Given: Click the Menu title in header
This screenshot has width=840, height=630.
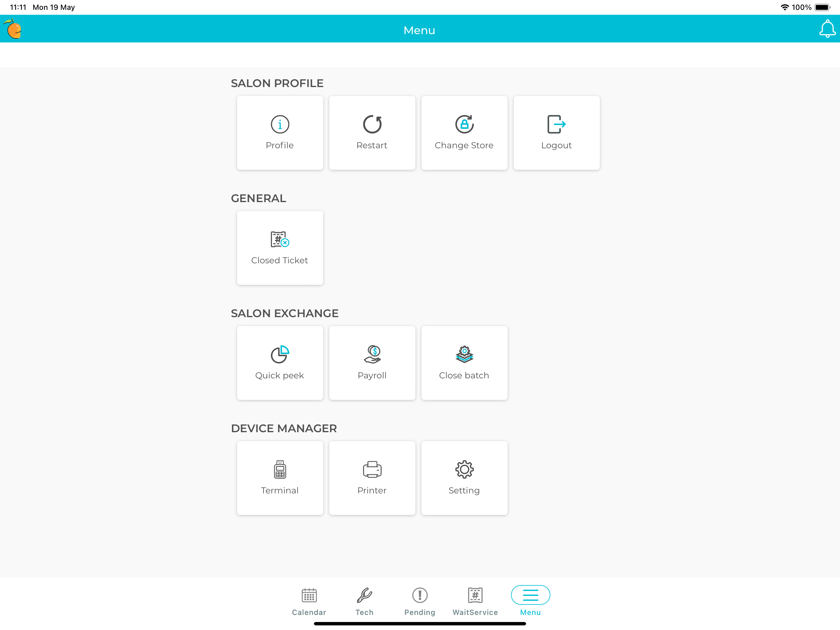Looking at the screenshot, I should (x=420, y=30).
